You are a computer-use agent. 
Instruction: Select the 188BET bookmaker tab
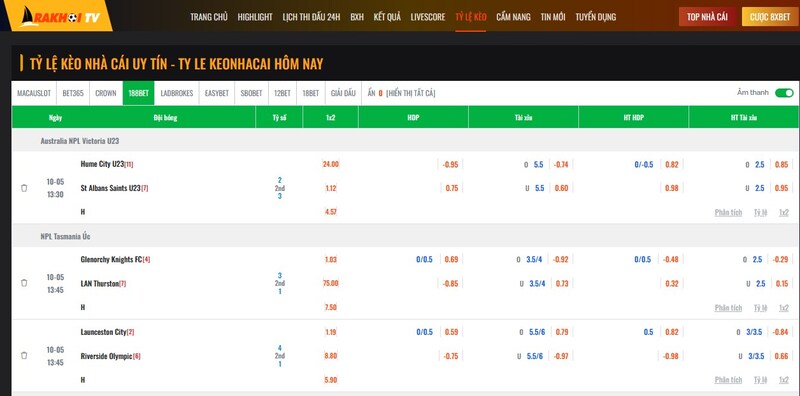138,93
